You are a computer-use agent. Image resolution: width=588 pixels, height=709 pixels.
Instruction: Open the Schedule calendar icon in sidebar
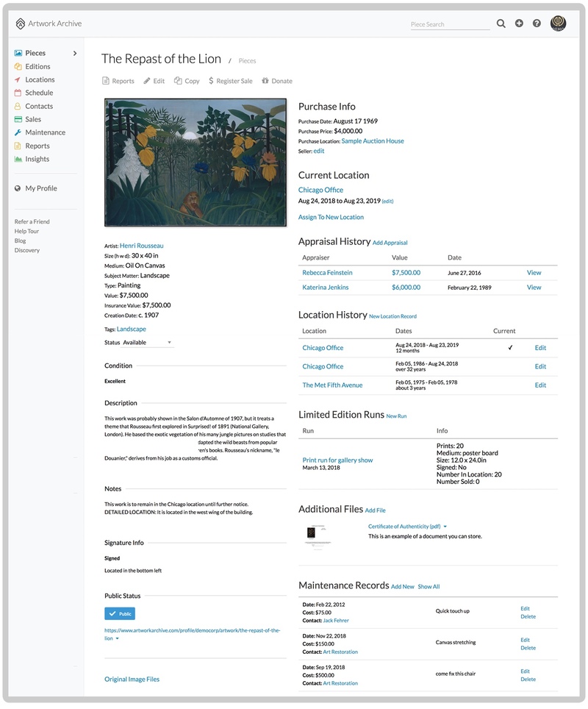pos(18,93)
